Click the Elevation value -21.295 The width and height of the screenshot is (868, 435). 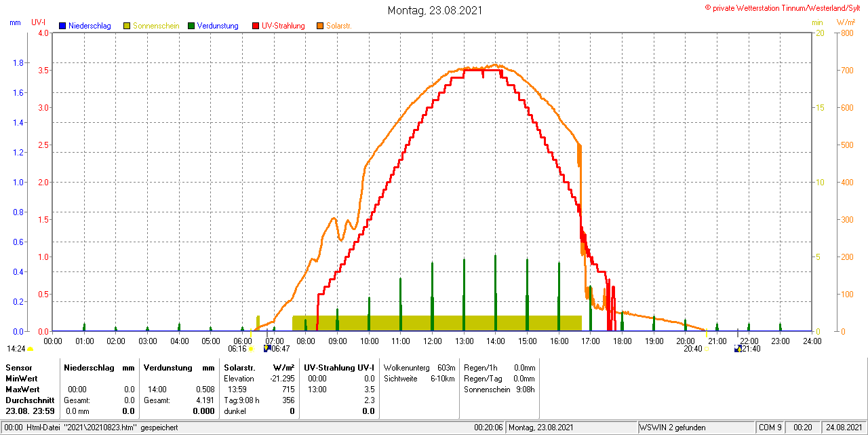[x=281, y=378]
